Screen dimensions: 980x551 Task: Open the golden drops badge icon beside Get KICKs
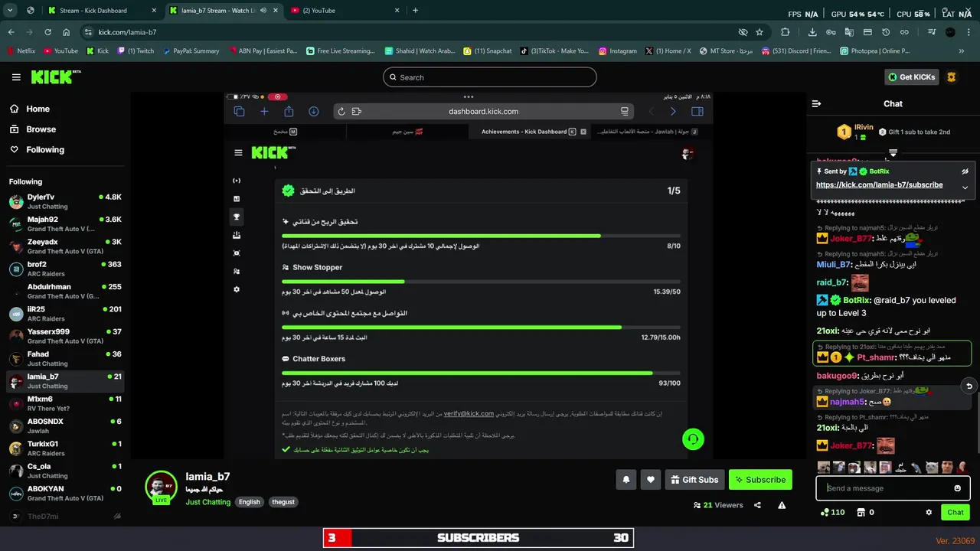click(x=952, y=77)
